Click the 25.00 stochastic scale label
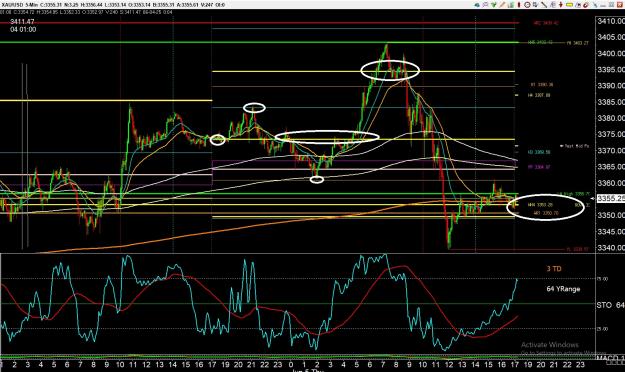The image size is (625, 372). point(602,329)
